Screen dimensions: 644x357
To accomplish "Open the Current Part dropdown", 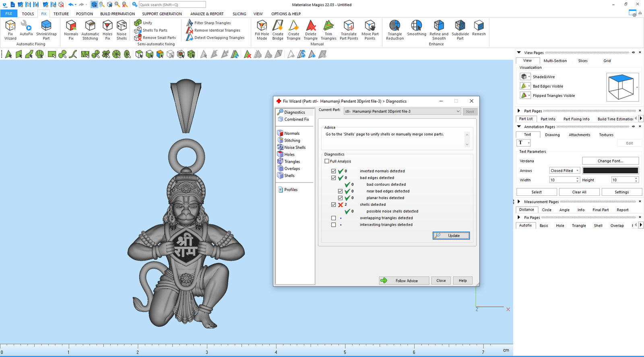I will pos(458,111).
